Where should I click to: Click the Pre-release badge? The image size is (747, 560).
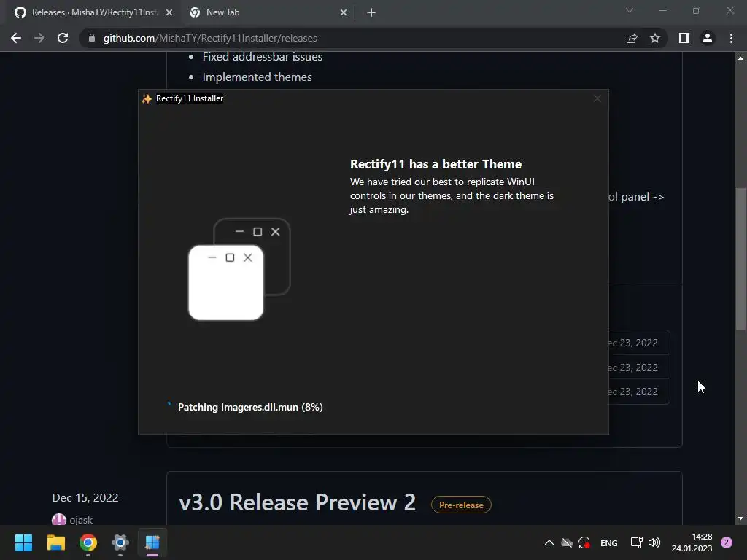coord(461,505)
